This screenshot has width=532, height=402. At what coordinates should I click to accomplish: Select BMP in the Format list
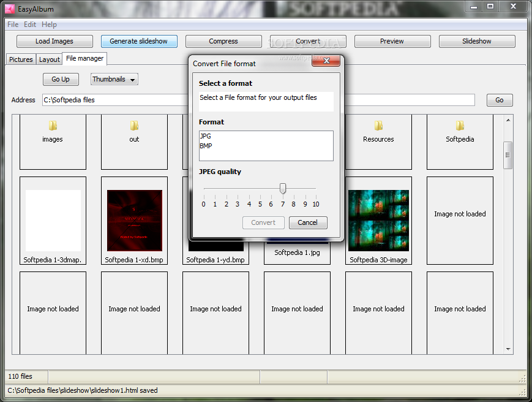pos(266,146)
